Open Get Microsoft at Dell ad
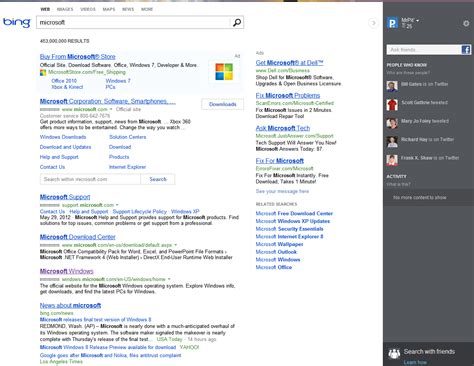 (289, 63)
